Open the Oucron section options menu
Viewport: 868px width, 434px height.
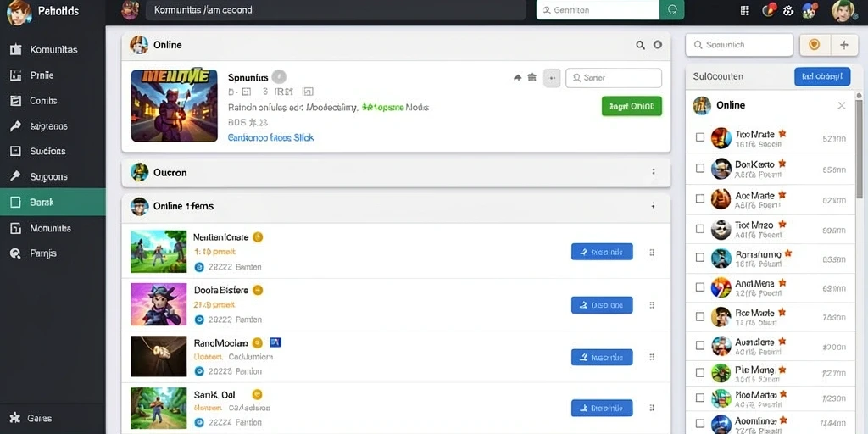pos(654,172)
